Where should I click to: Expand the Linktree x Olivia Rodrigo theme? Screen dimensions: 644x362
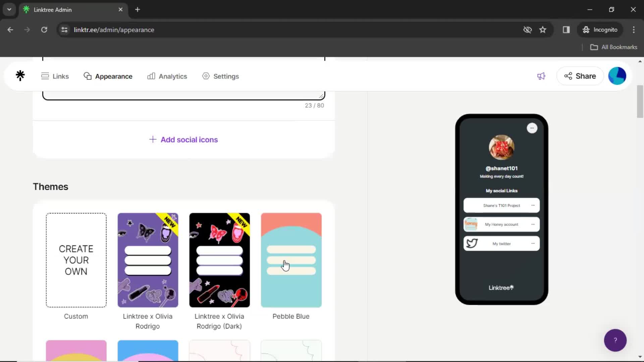148,260
